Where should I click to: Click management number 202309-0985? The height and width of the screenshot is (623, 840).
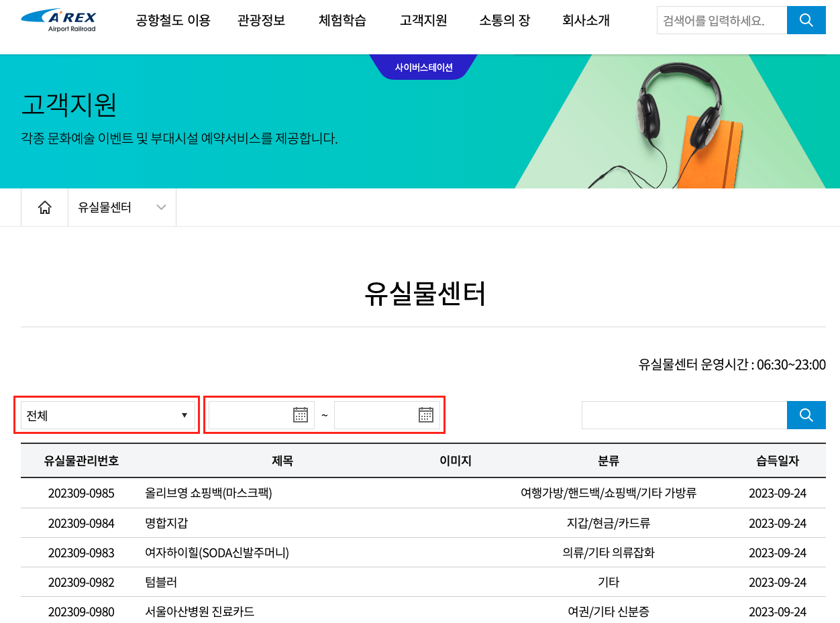click(x=81, y=493)
